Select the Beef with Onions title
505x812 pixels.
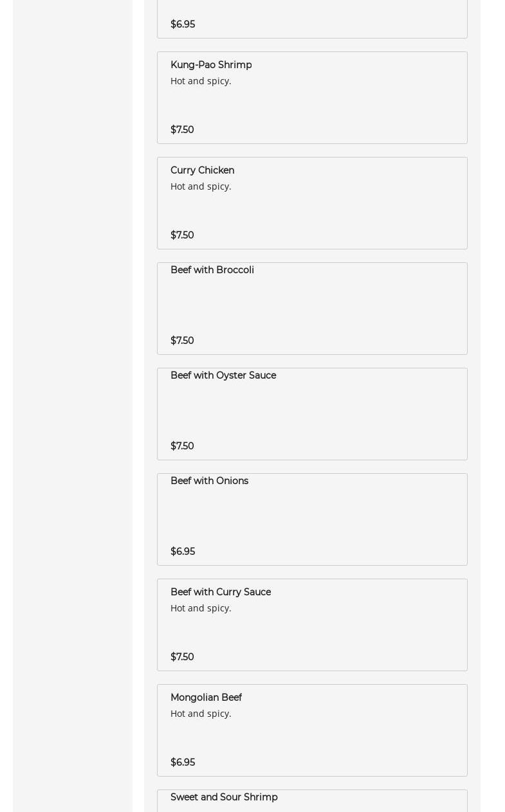[x=209, y=481]
